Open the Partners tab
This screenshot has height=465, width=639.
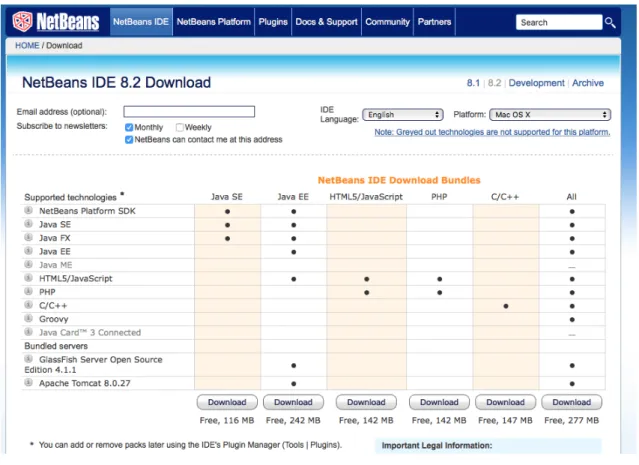(x=434, y=22)
